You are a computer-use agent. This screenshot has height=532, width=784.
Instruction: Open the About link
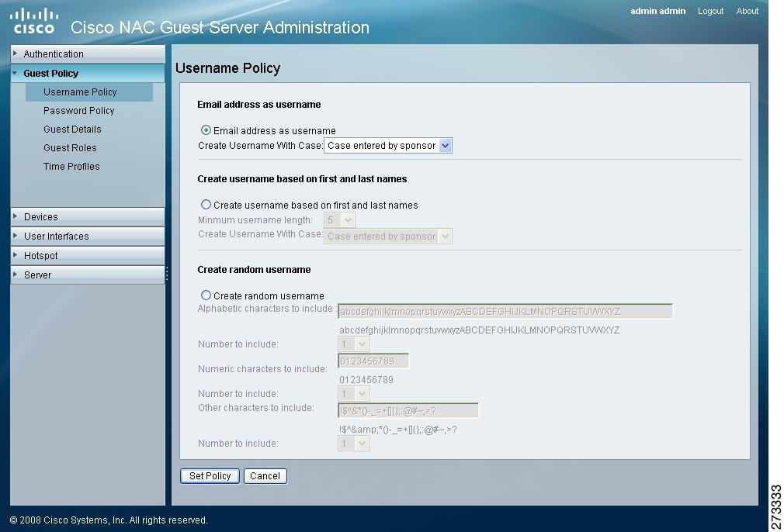[x=747, y=11]
